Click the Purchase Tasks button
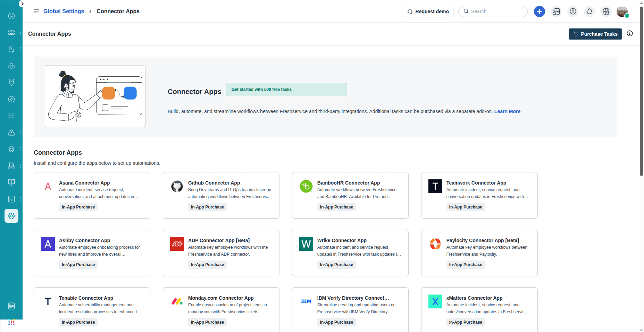This screenshot has width=644, height=332. 595,34
